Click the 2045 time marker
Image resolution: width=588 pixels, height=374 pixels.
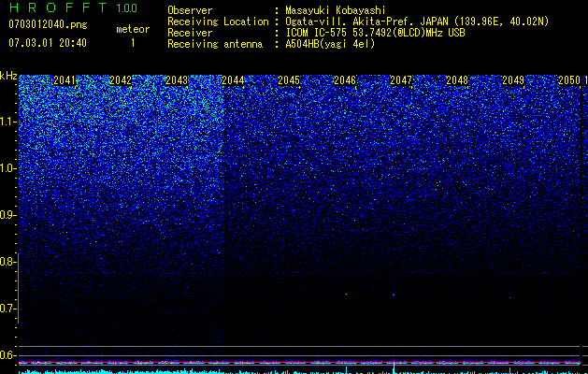pos(289,80)
